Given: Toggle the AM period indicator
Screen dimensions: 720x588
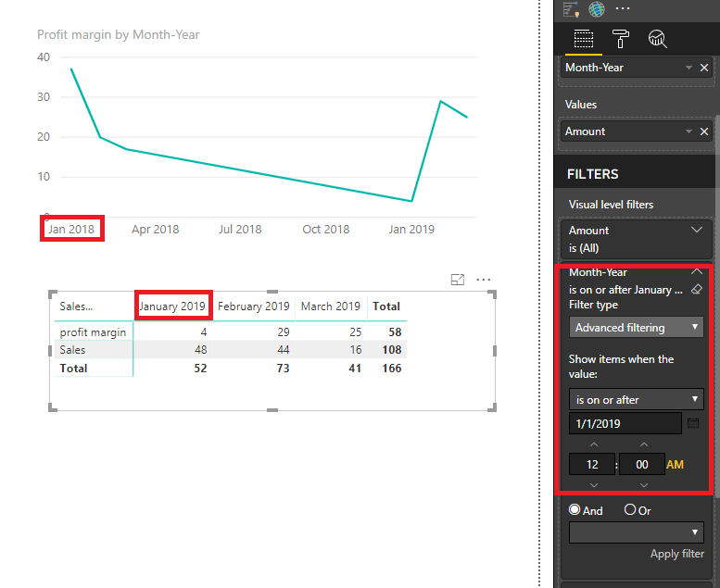Looking at the screenshot, I should (x=675, y=465).
